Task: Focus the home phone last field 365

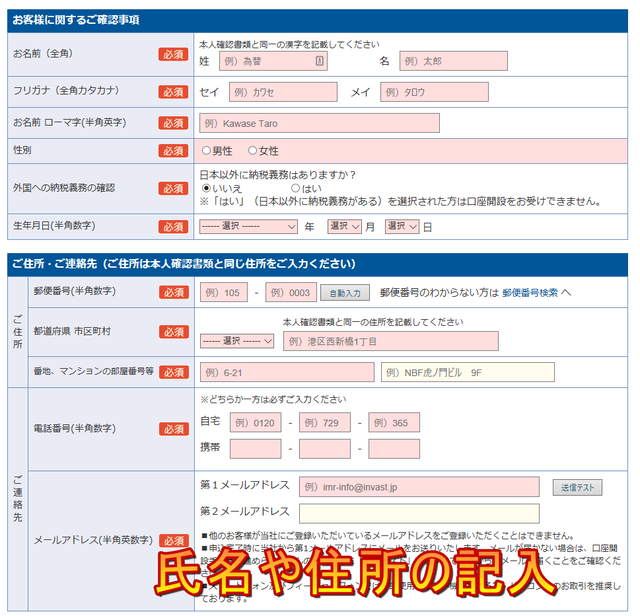Action: tap(394, 423)
